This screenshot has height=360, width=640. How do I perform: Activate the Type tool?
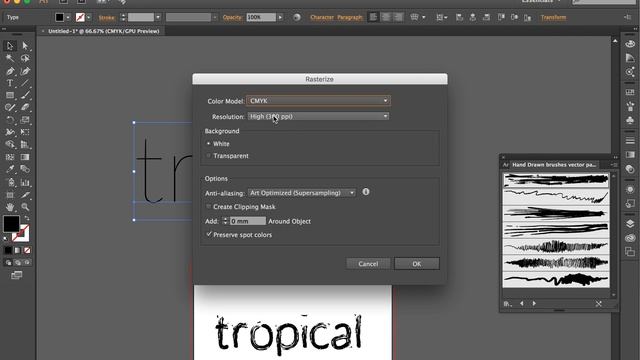tap(10, 83)
